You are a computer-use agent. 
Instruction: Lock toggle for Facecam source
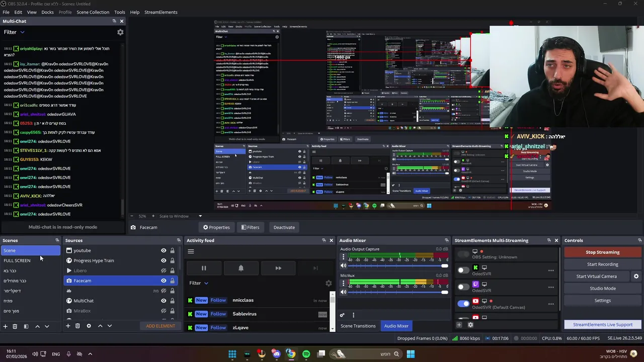point(172,281)
